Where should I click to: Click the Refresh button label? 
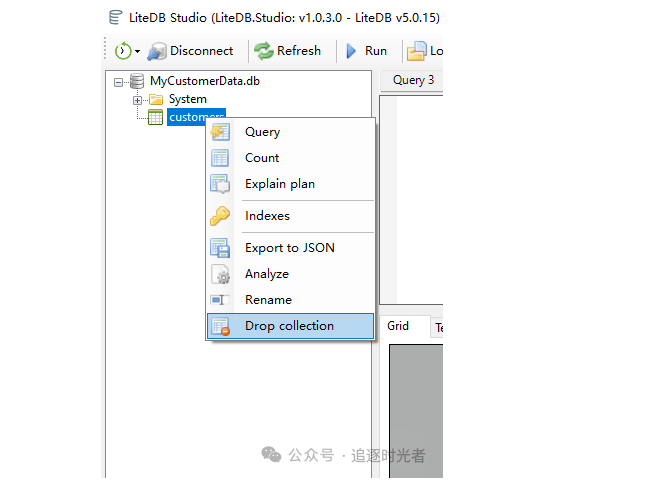(x=299, y=51)
